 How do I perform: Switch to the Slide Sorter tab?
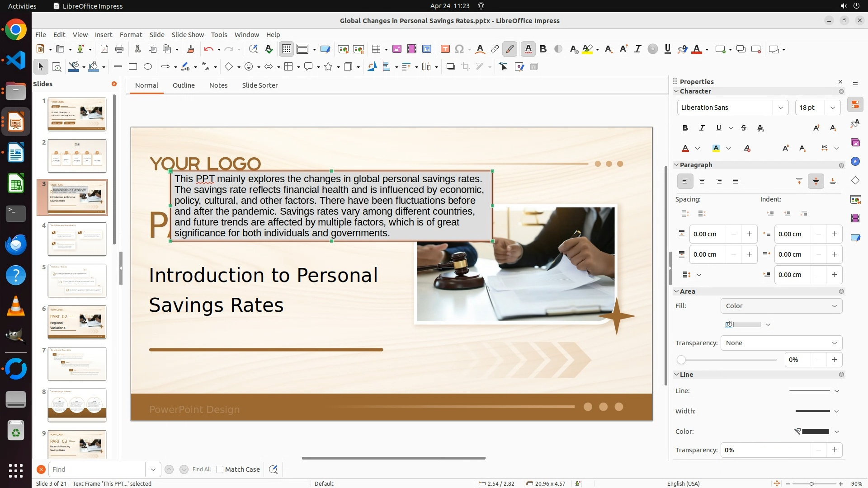tap(259, 85)
